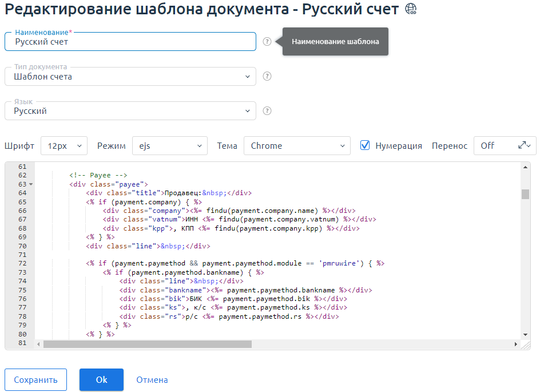This screenshot has height=392, width=540.
Task: Open the Язык dropdown
Action: [x=130, y=111]
